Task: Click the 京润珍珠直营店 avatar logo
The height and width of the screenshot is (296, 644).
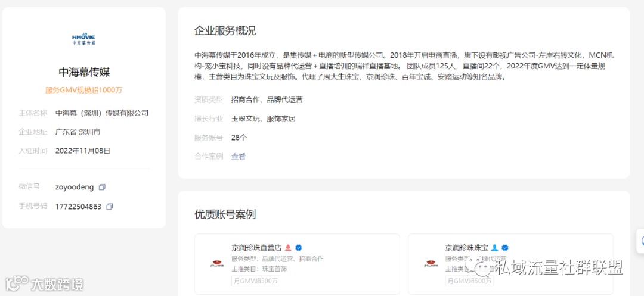Action: click(216, 264)
